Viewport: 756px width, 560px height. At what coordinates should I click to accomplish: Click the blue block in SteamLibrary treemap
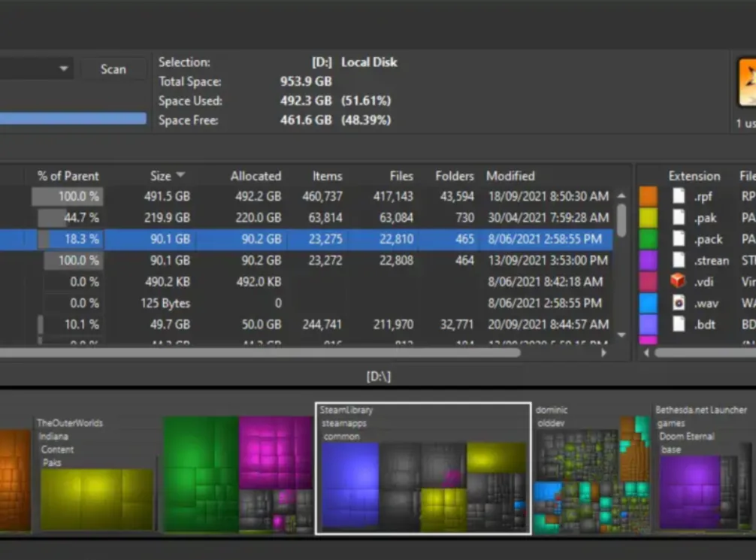coord(350,485)
